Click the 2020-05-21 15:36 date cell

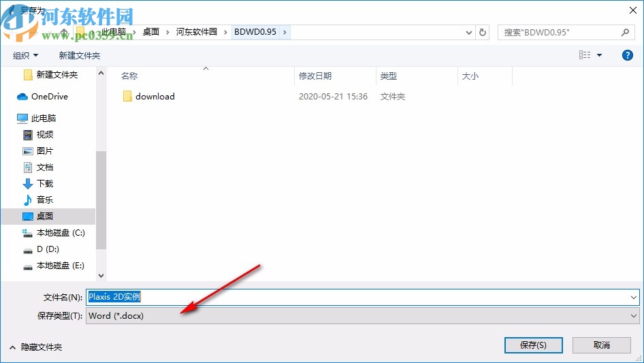(333, 96)
